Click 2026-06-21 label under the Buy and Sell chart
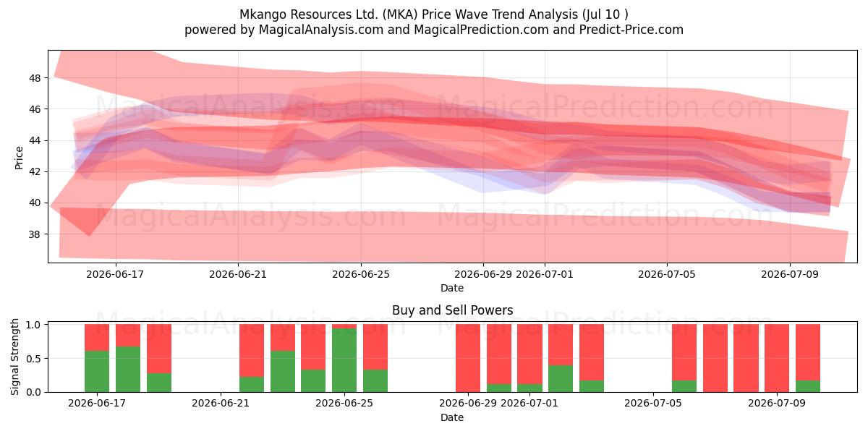The image size is (868, 434). tap(221, 404)
